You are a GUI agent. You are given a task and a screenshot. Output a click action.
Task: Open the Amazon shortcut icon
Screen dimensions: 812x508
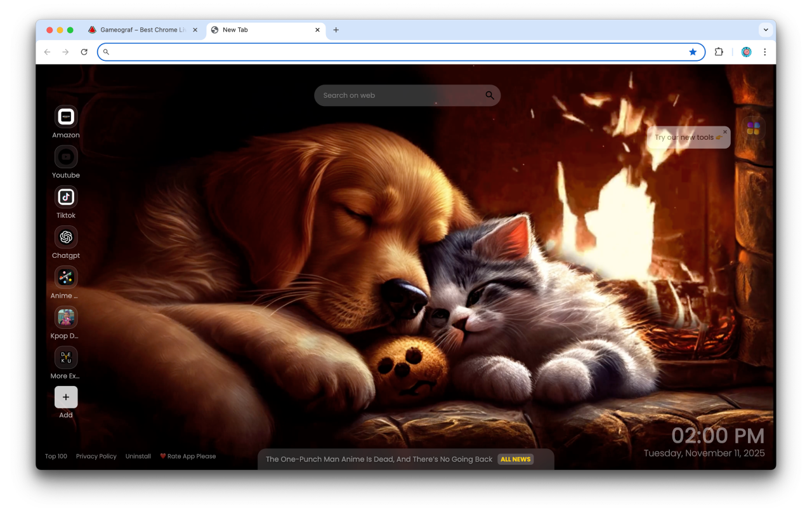[x=66, y=117]
